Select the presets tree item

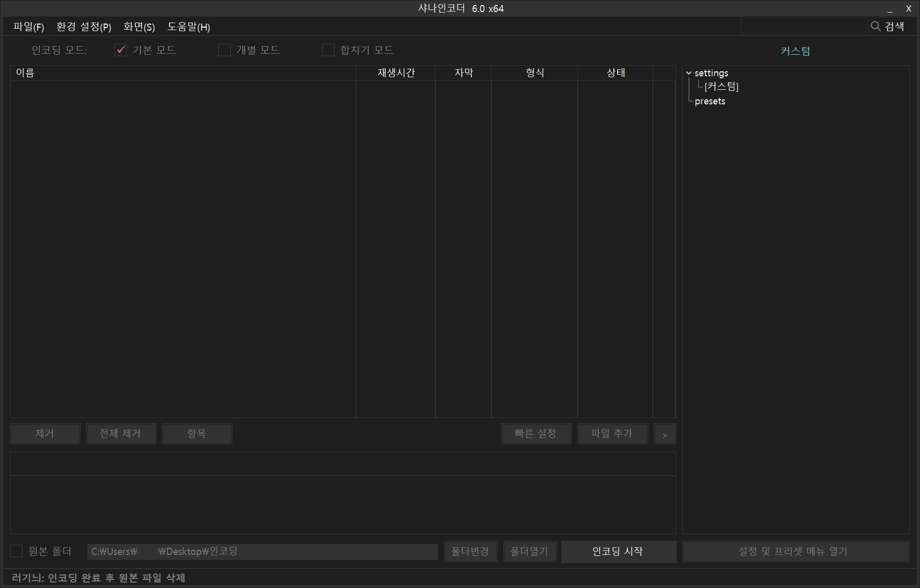[710, 101]
